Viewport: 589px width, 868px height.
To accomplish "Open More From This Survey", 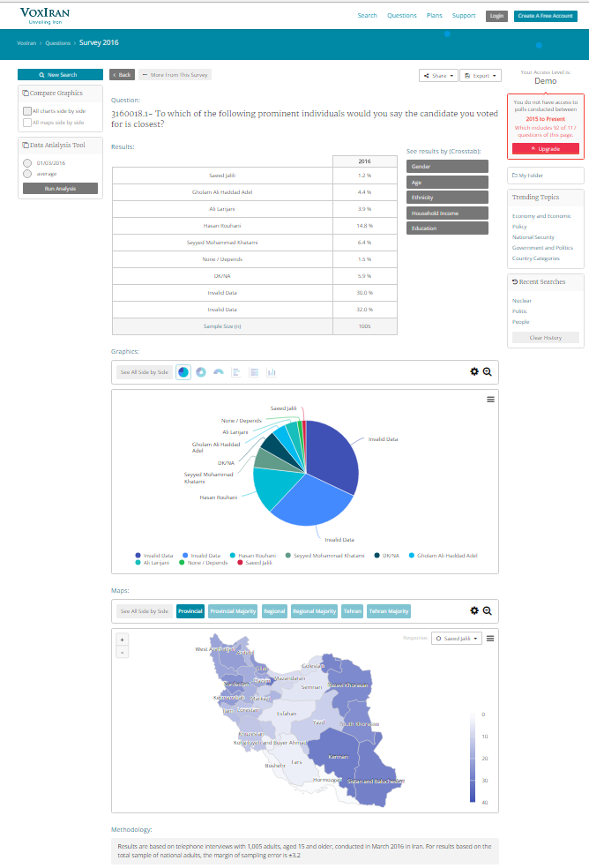I will 175,75.
